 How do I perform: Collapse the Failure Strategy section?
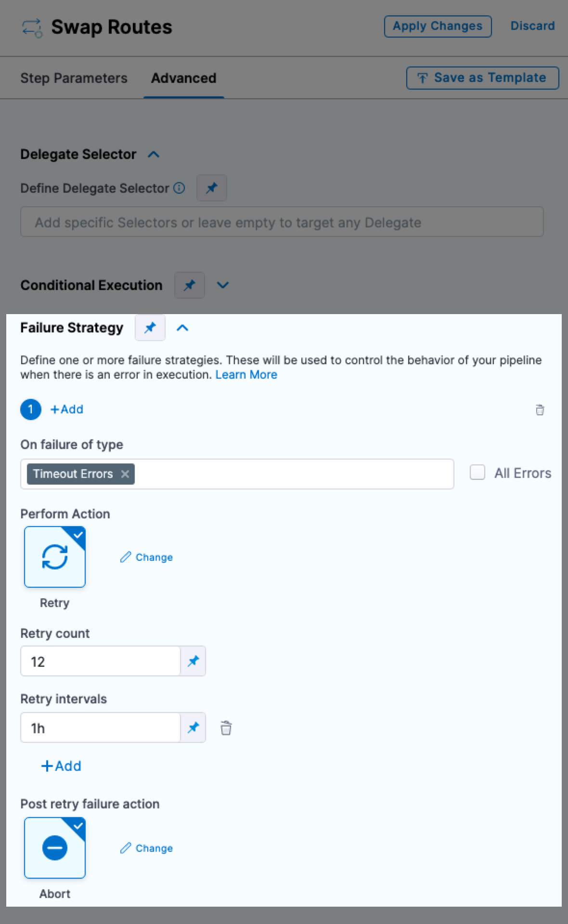point(182,328)
